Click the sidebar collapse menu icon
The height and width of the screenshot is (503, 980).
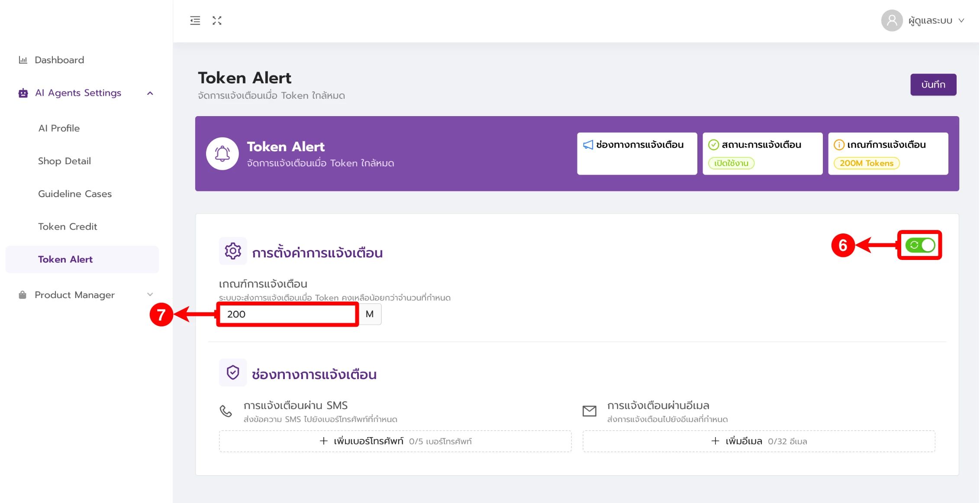[195, 20]
